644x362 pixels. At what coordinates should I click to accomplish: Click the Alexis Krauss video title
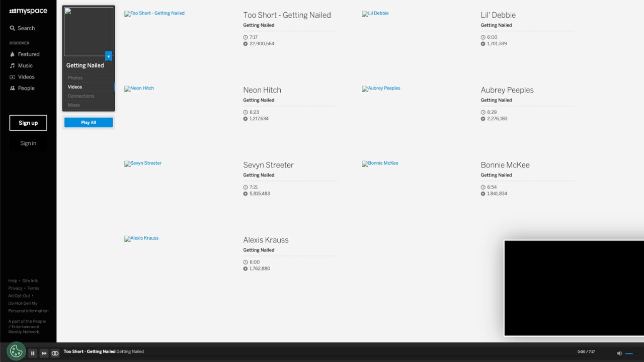tap(266, 240)
